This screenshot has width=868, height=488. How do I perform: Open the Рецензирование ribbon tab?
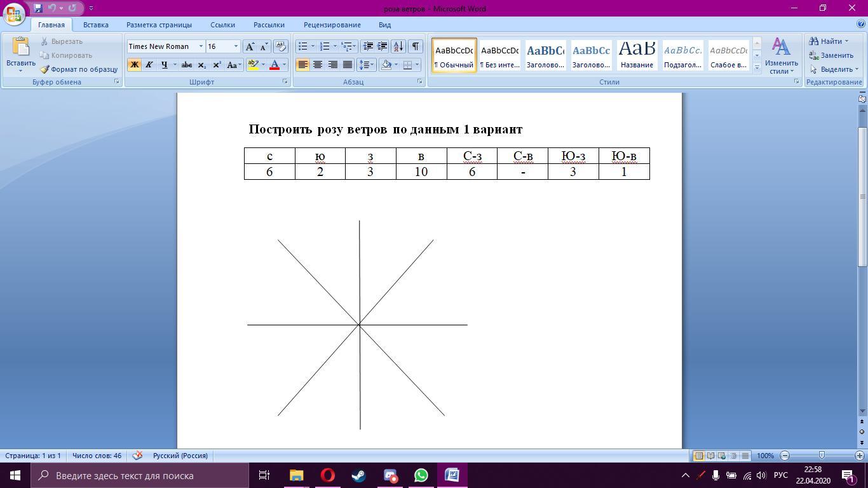pos(332,25)
